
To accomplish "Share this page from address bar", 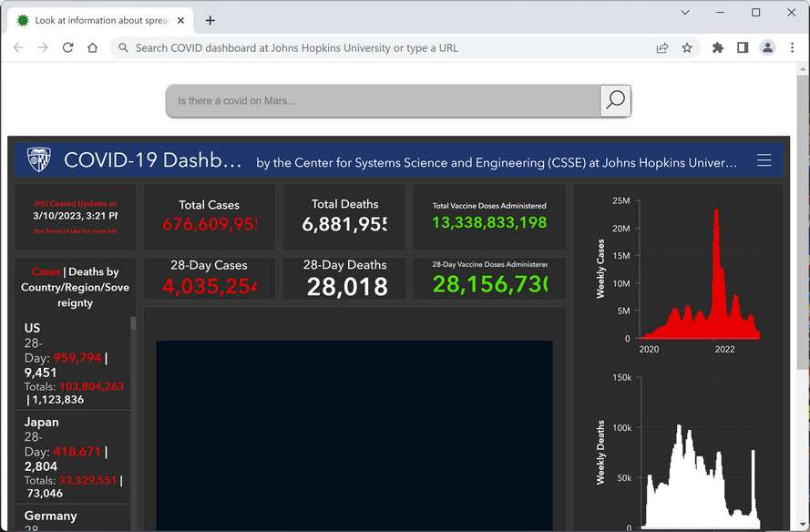I will (x=662, y=48).
